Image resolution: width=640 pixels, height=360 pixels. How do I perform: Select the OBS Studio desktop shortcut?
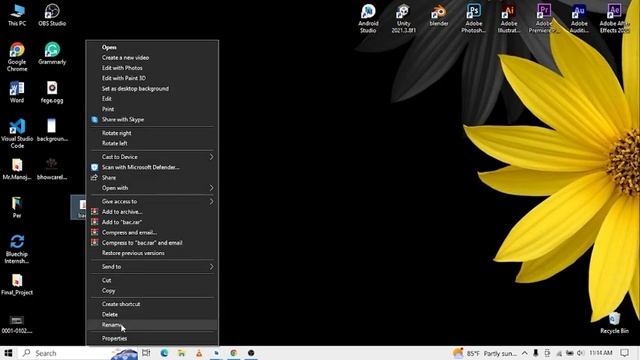[x=52, y=15]
